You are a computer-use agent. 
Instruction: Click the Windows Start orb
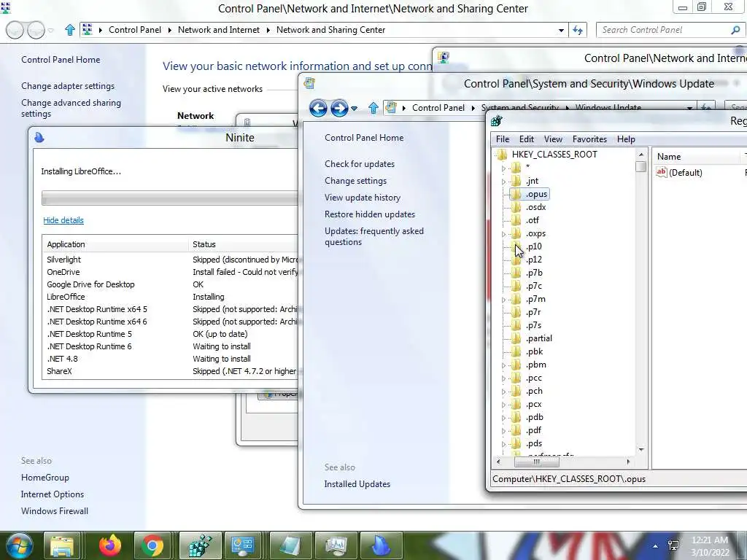coord(19,545)
